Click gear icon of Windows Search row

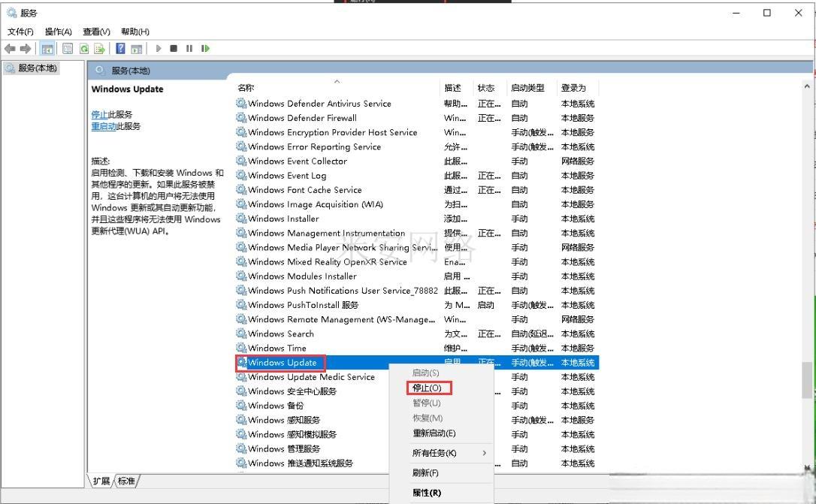(241, 333)
